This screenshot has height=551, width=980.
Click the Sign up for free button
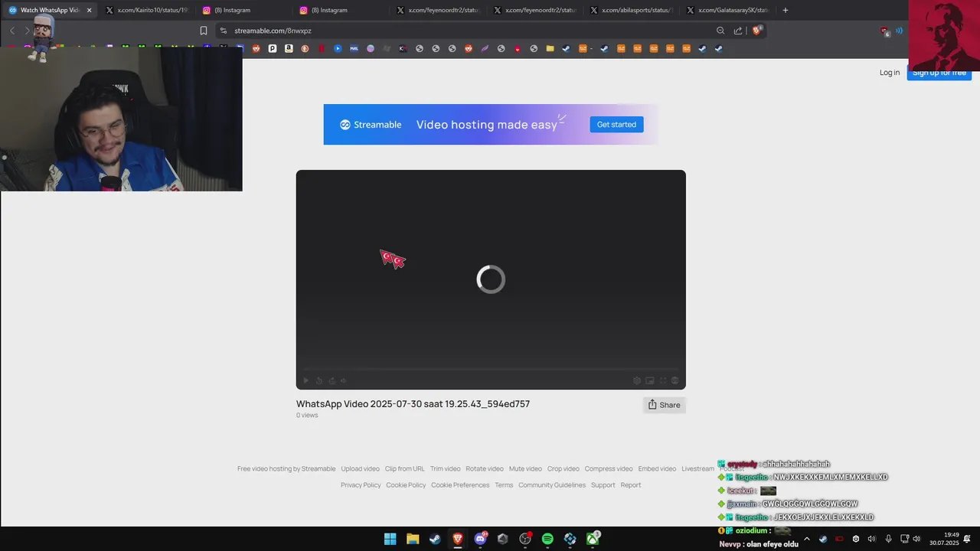click(x=939, y=73)
